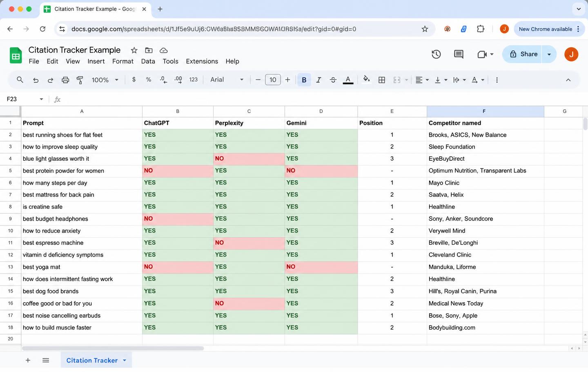Image resolution: width=588 pixels, height=372 pixels.
Task: Open the Arial font dropdown
Action: pyautogui.click(x=227, y=80)
